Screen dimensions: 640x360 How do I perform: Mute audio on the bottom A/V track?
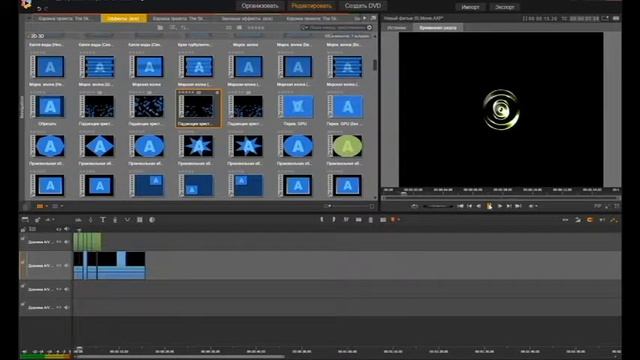(67, 307)
